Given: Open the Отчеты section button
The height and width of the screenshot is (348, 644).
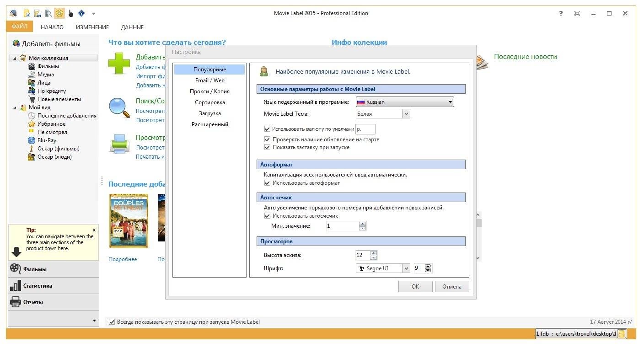Looking at the screenshot, I should (x=54, y=302).
